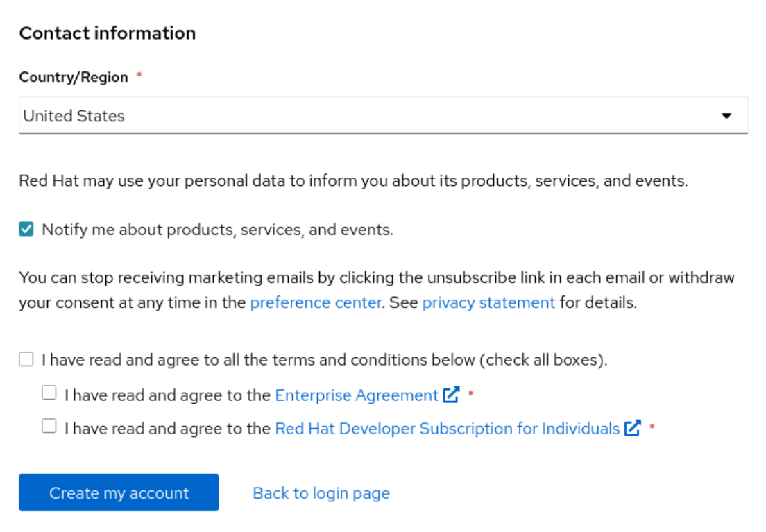Go back to login page

[321, 493]
